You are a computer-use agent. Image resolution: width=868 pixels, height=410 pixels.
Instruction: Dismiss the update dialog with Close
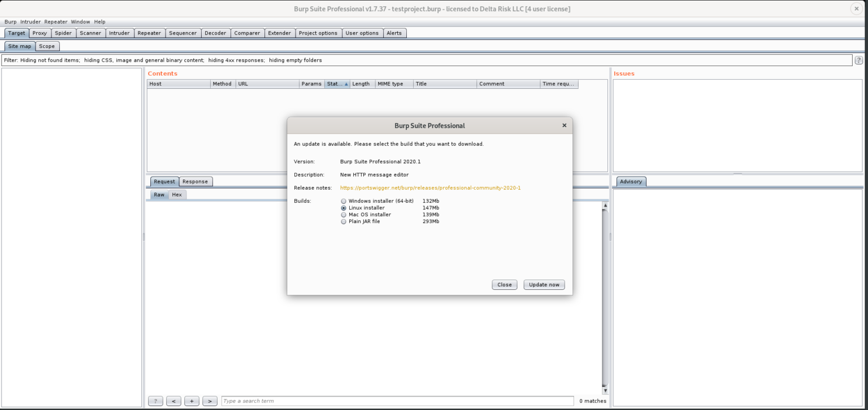504,284
